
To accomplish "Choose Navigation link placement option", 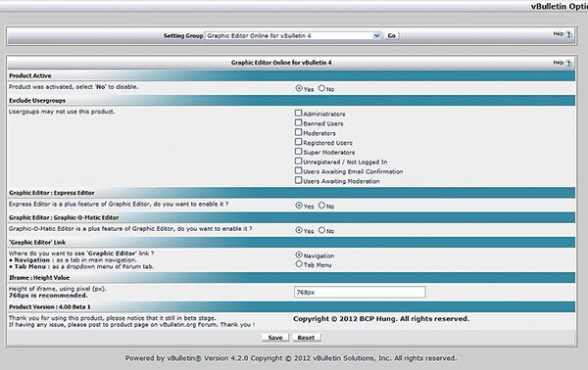I will point(299,254).
